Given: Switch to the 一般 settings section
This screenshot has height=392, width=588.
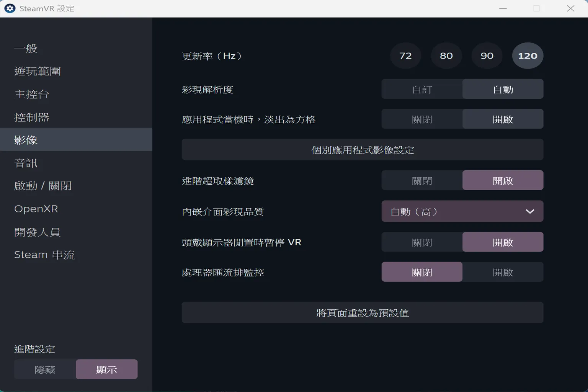Looking at the screenshot, I should [25, 48].
